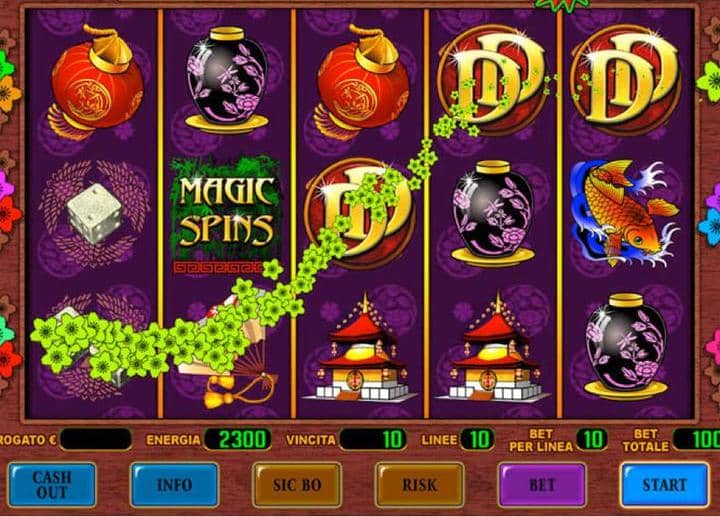Image resolution: width=720 pixels, height=517 pixels.
Task: Change stake with the purple BET button
Action: 542,485
